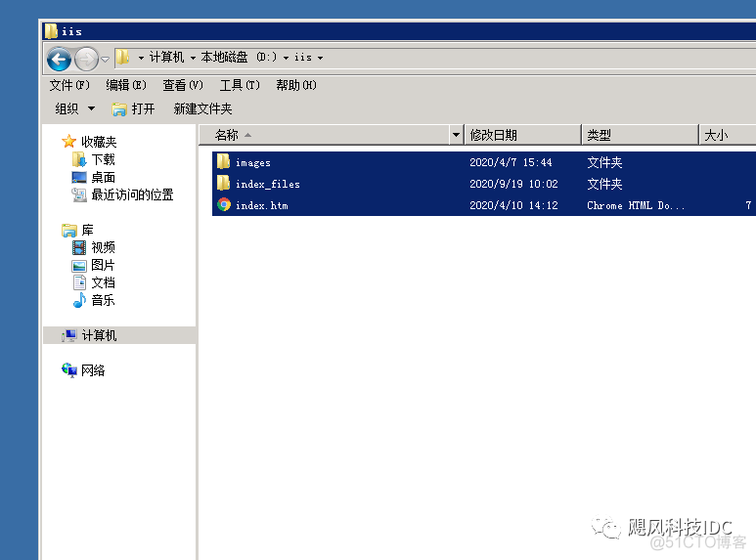Click the date 2020/4/10 14:12
This screenshot has height=560, width=756.
[x=513, y=206]
